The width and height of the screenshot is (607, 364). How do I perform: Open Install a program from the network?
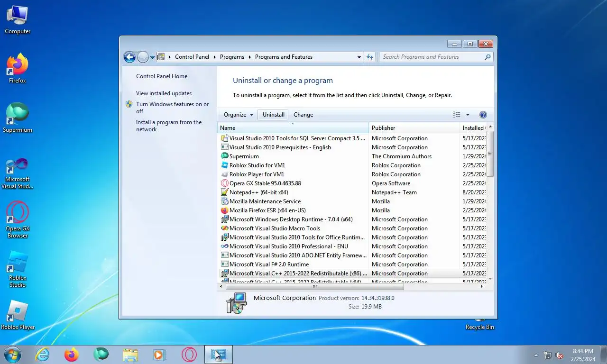169,126
